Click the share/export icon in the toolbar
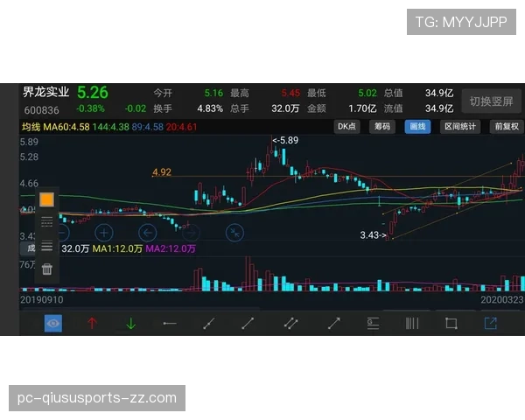The height and width of the screenshot is (420, 525). pos(490,323)
